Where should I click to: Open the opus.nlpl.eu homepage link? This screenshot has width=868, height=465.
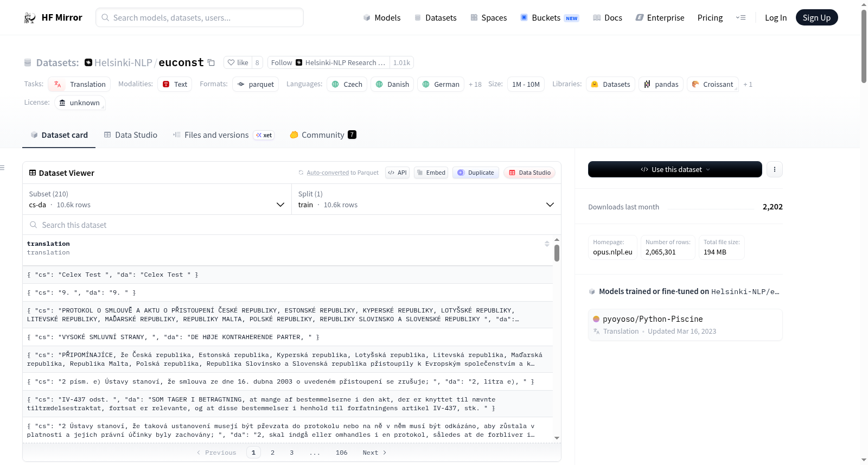tap(612, 252)
